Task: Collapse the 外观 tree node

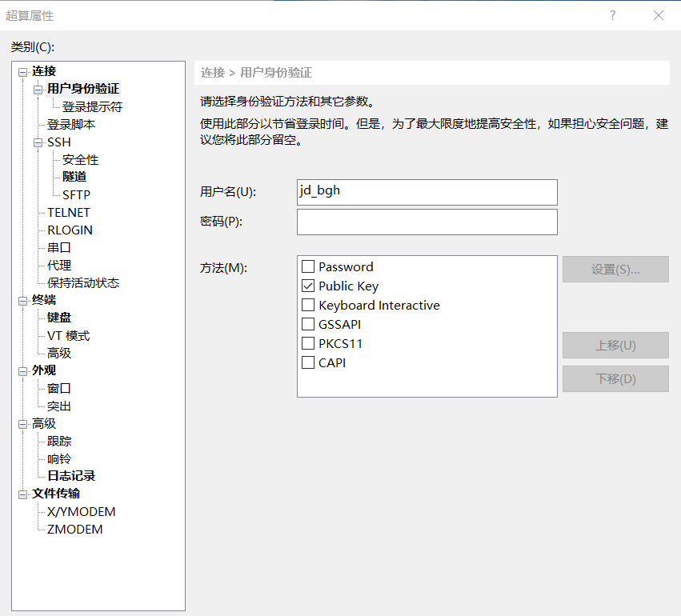Action: pyautogui.click(x=22, y=371)
